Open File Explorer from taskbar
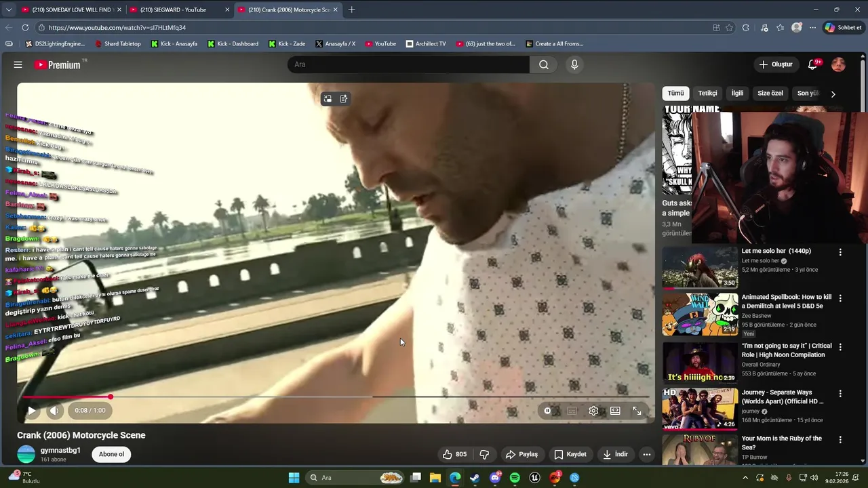This screenshot has height=488, width=868. coord(435,478)
